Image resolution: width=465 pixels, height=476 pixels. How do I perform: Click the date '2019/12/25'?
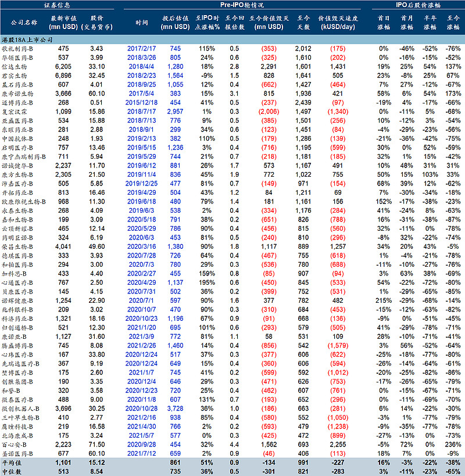click(x=141, y=184)
